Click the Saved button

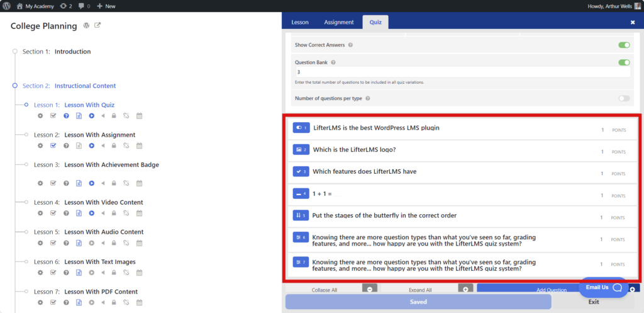418,302
